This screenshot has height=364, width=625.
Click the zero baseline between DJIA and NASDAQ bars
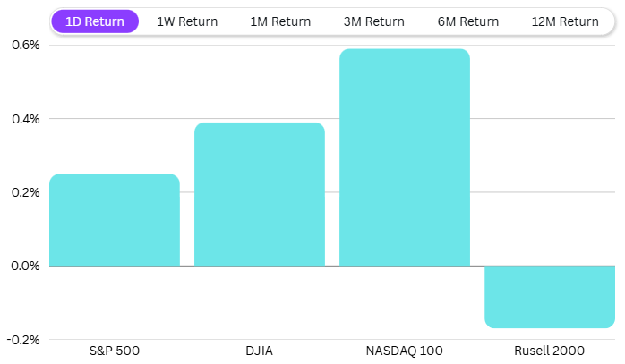coord(332,266)
